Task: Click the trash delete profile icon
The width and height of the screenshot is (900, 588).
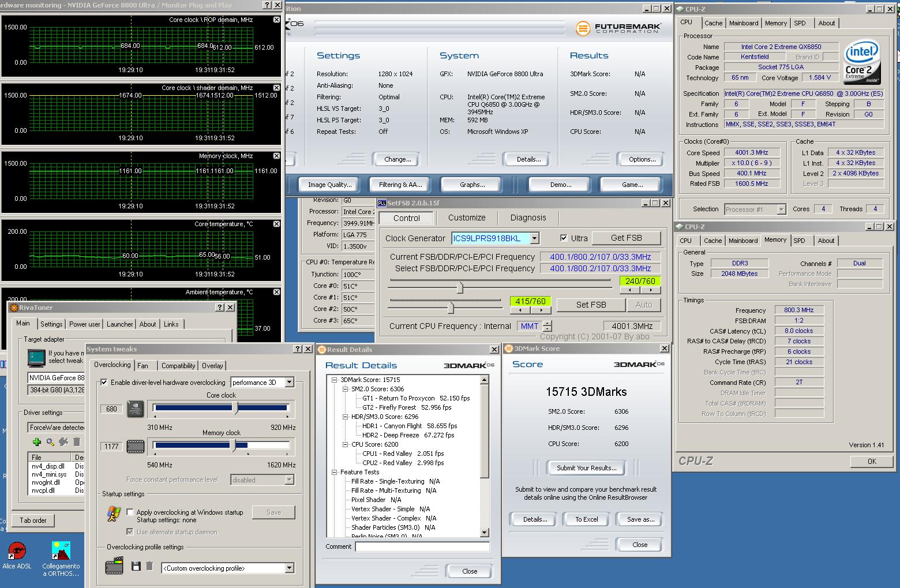Action: tap(149, 567)
